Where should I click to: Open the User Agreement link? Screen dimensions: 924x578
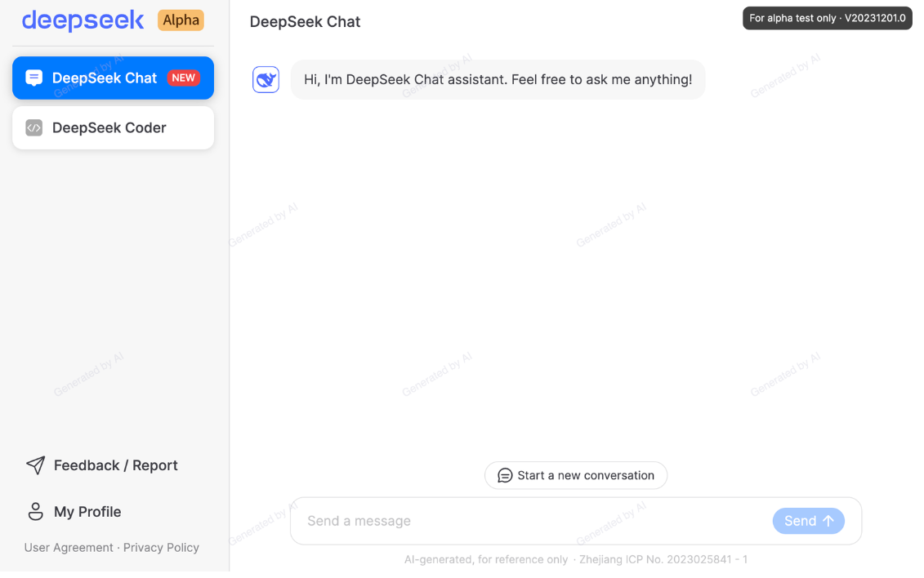(69, 548)
